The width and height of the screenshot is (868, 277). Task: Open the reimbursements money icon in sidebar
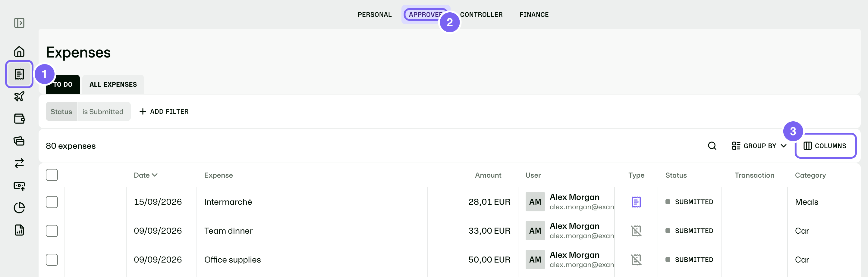[x=19, y=185]
